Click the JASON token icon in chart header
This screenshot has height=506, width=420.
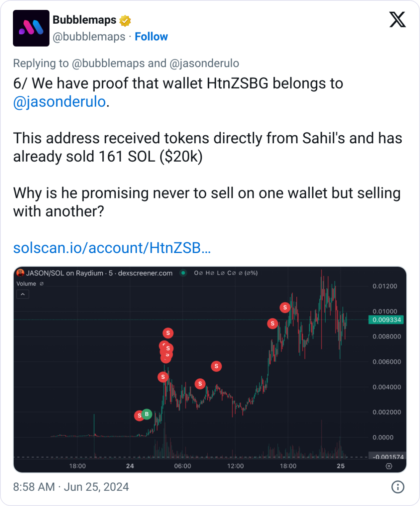pyautogui.click(x=21, y=273)
